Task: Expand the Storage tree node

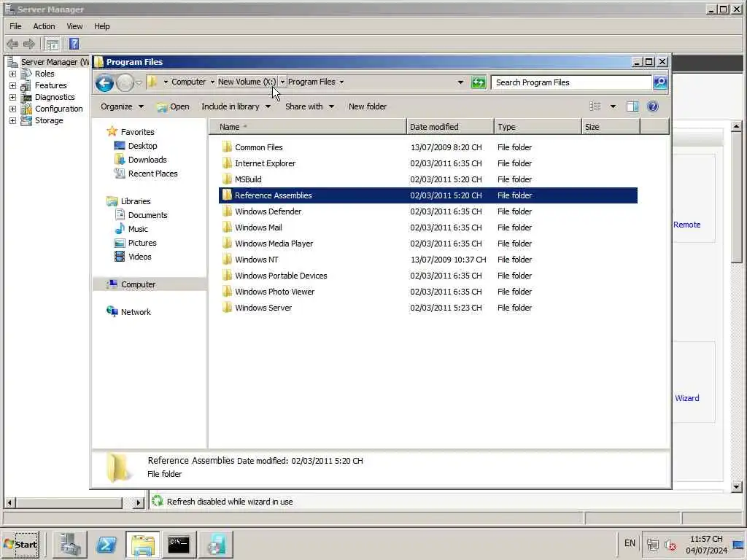Action: click(x=13, y=120)
